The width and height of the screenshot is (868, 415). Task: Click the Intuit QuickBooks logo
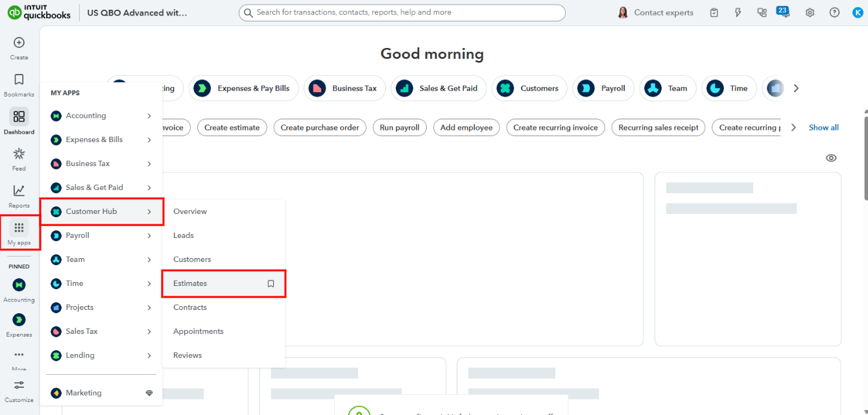click(39, 12)
